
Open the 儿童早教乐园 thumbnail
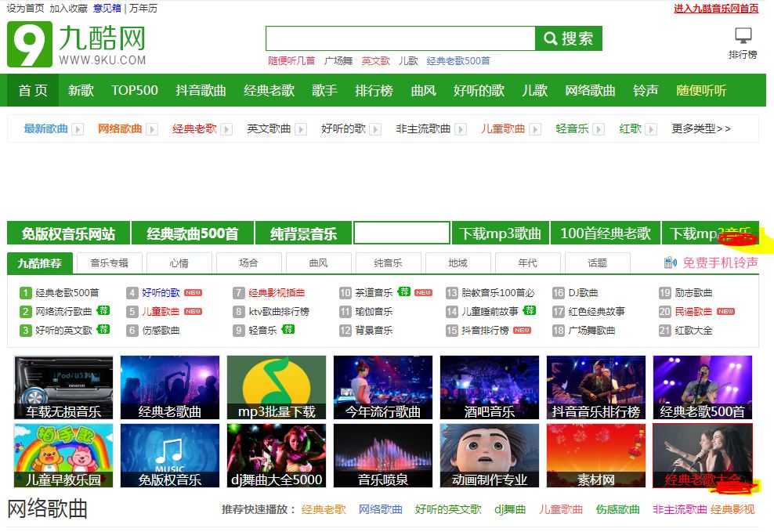(x=63, y=455)
